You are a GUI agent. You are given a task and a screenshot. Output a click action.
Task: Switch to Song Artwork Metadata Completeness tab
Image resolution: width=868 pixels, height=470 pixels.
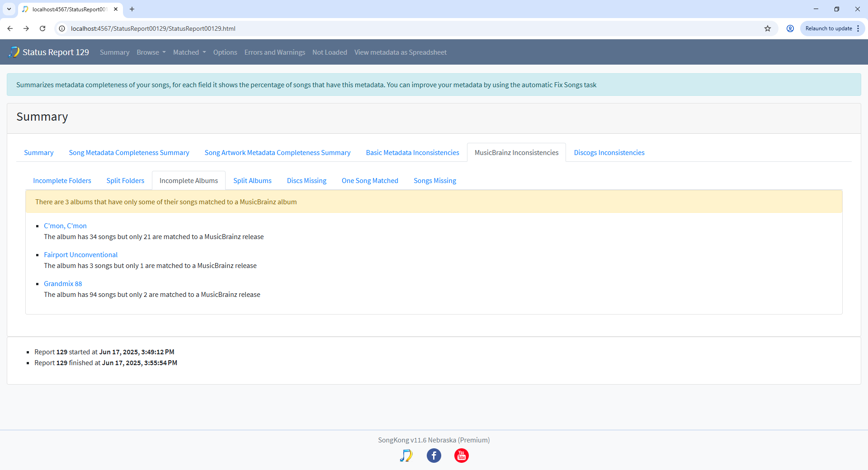point(278,153)
